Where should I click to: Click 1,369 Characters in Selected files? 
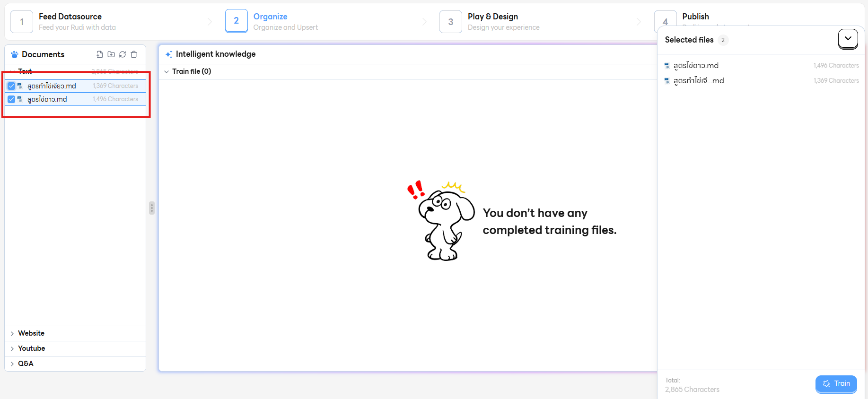(836, 81)
